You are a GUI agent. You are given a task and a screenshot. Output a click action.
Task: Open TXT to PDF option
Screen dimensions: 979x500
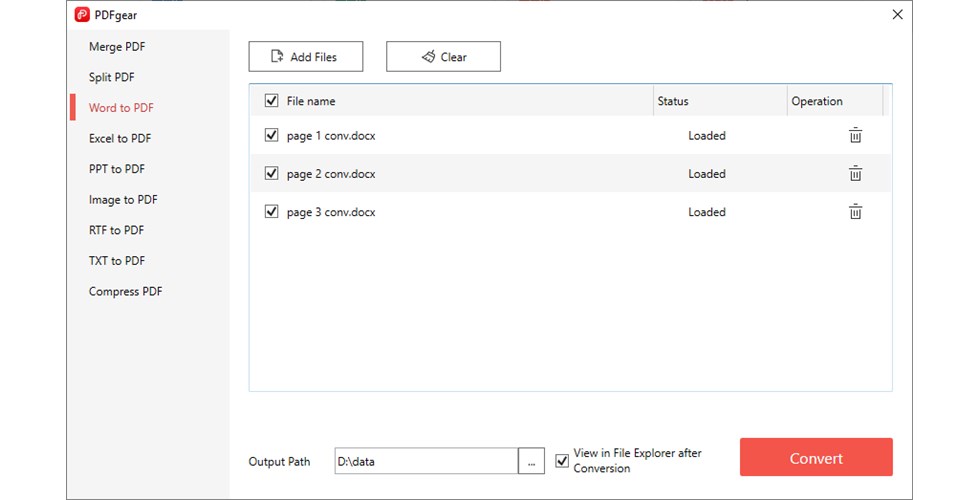(117, 261)
